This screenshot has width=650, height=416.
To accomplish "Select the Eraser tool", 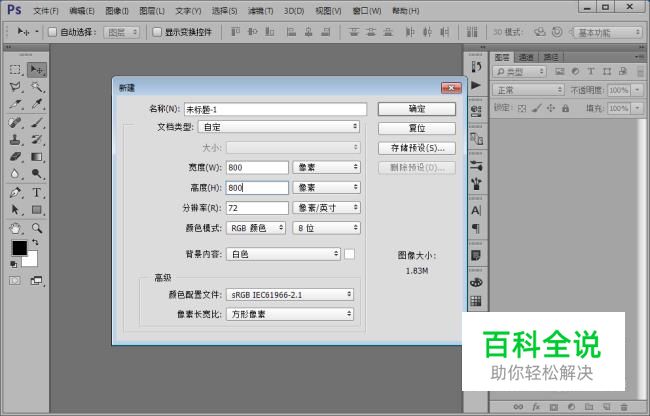I will [x=15, y=157].
